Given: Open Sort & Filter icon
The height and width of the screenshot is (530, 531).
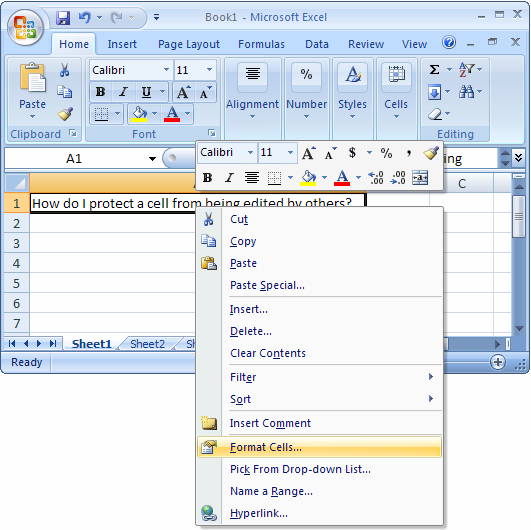Looking at the screenshot, I should pyautogui.click(x=466, y=69).
